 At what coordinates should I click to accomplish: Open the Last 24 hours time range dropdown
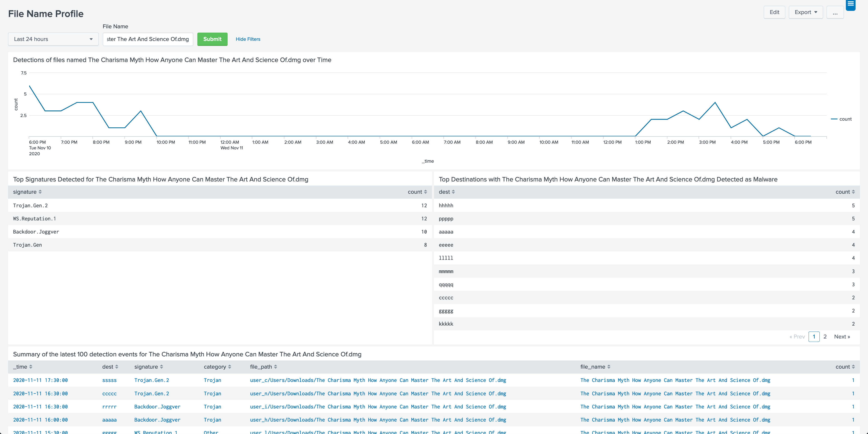(53, 39)
